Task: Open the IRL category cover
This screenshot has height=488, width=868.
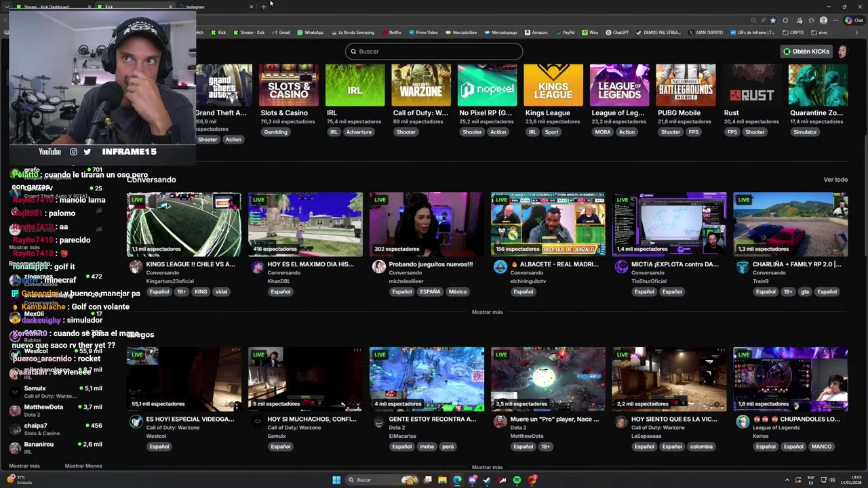Action: [x=355, y=85]
